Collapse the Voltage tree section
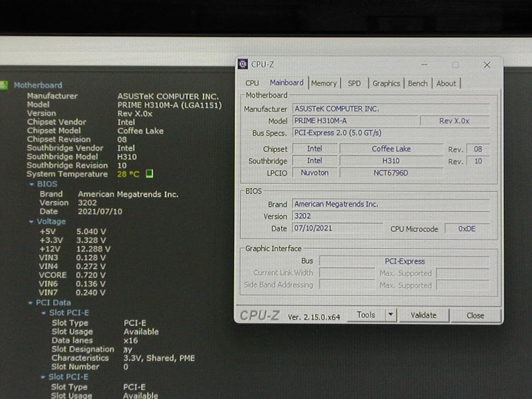 [x=32, y=221]
